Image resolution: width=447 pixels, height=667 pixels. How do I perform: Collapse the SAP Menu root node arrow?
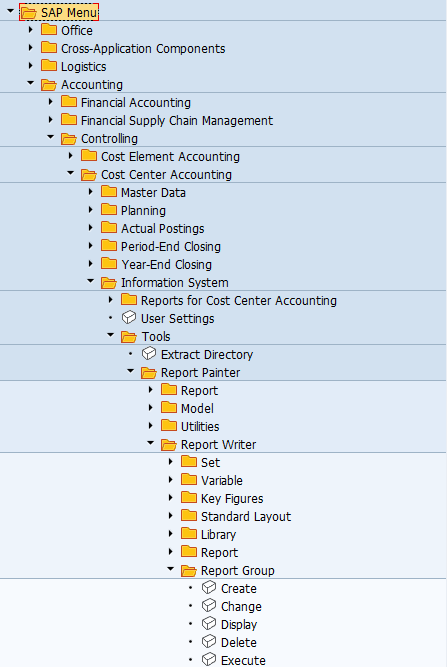(10, 11)
